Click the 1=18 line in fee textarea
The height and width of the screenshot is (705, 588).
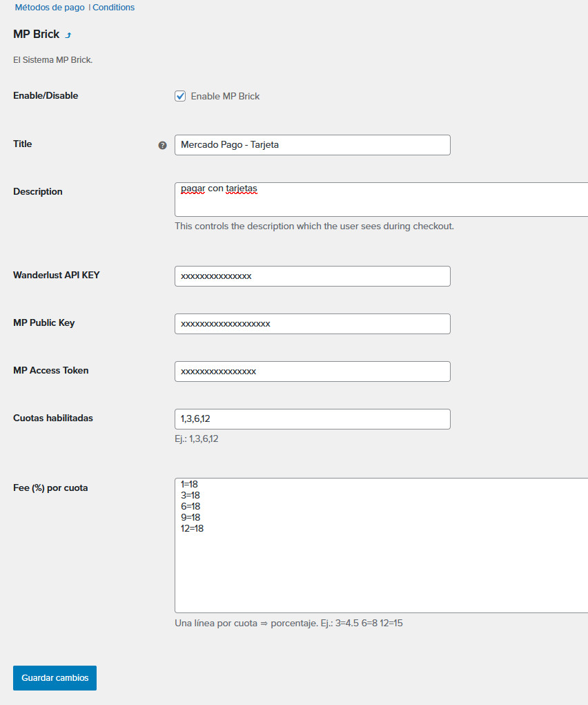click(x=189, y=484)
